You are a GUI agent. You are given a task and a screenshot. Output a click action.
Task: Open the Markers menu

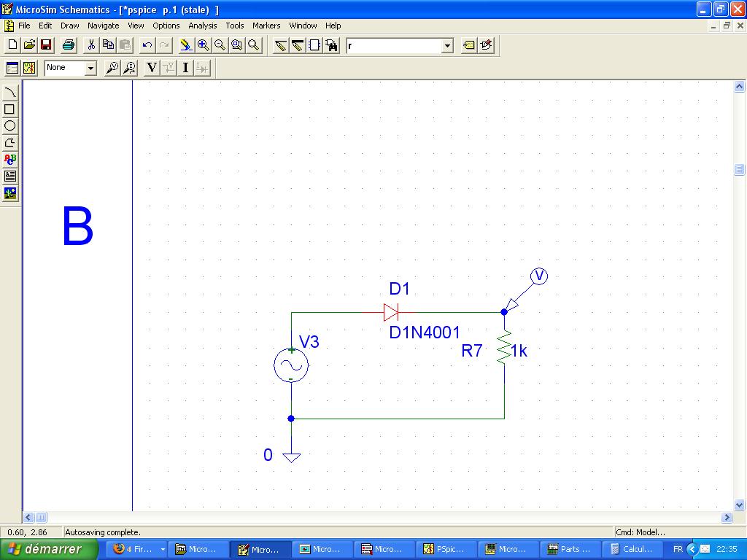(x=266, y=26)
